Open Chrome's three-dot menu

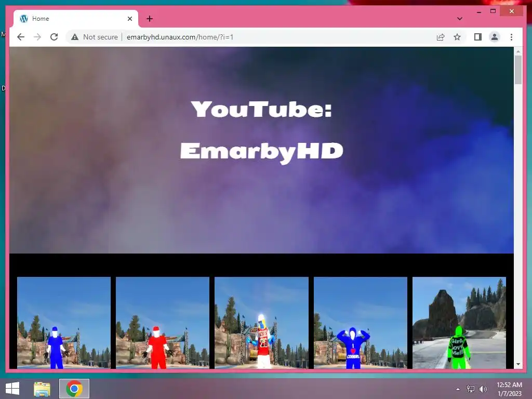(511, 37)
